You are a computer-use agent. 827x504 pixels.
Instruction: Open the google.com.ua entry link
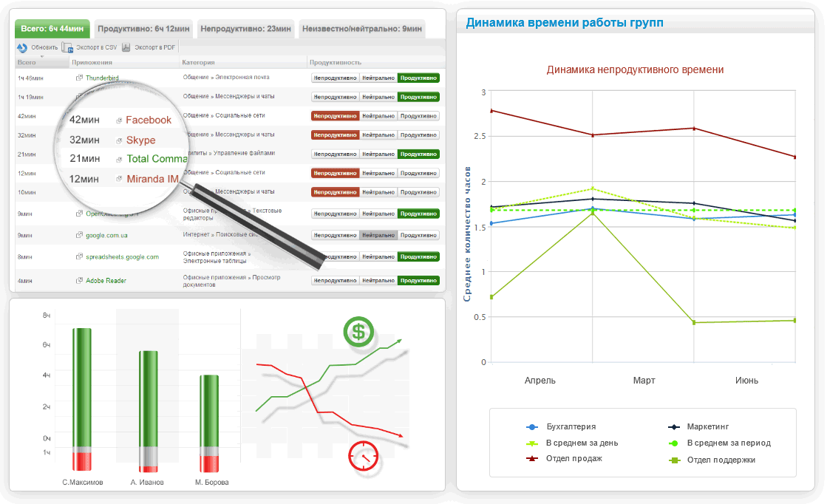106,235
